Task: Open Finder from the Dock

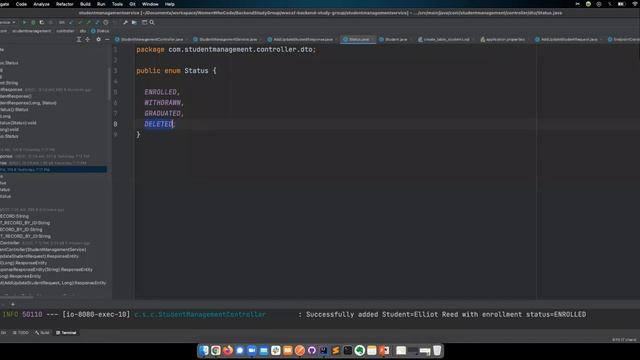Action: point(204,350)
